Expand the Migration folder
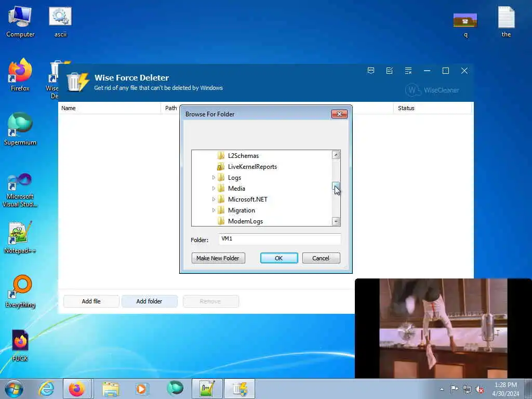 [x=214, y=210]
